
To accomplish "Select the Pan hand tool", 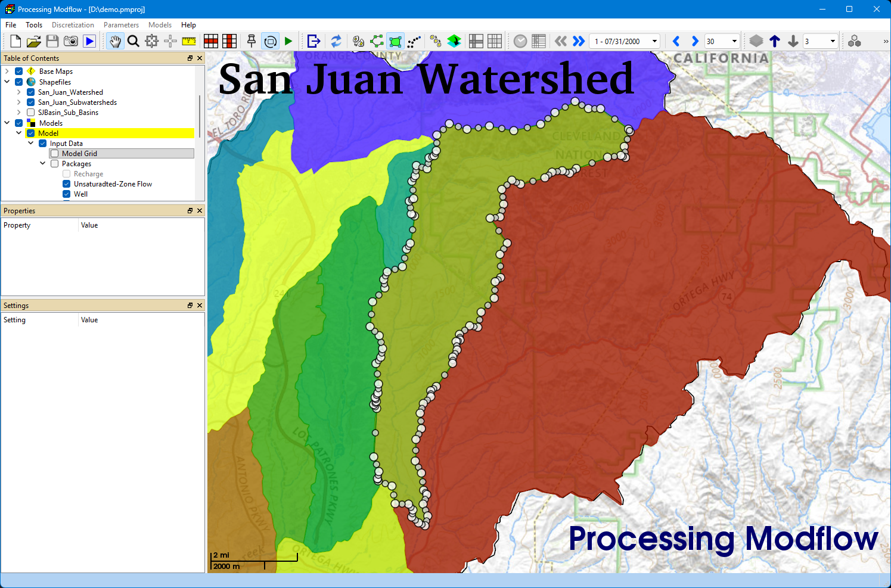I will tap(115, 41).
